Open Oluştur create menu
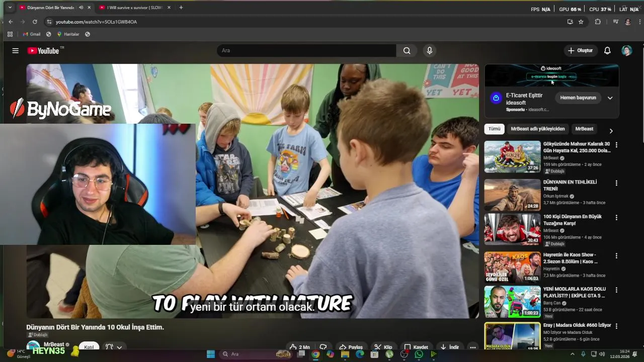Image resolution: width=644 pixels, height=362 pixels. click(580, 51)
